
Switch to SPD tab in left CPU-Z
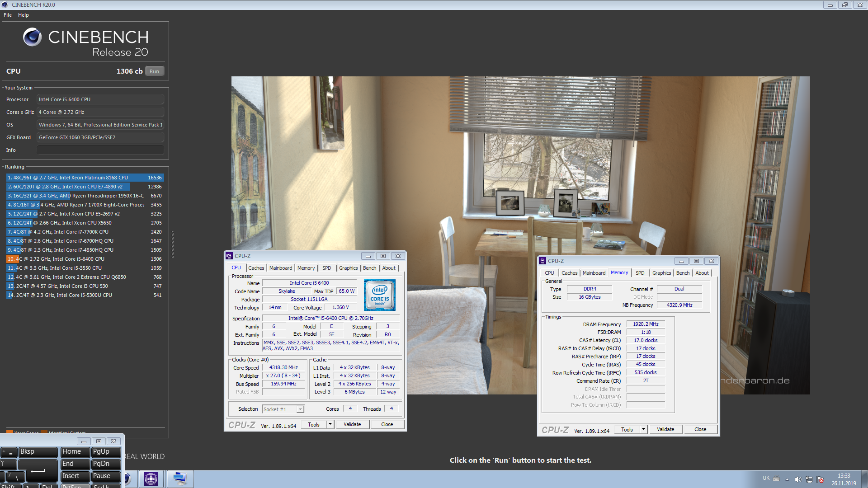[x=326, y=268]
